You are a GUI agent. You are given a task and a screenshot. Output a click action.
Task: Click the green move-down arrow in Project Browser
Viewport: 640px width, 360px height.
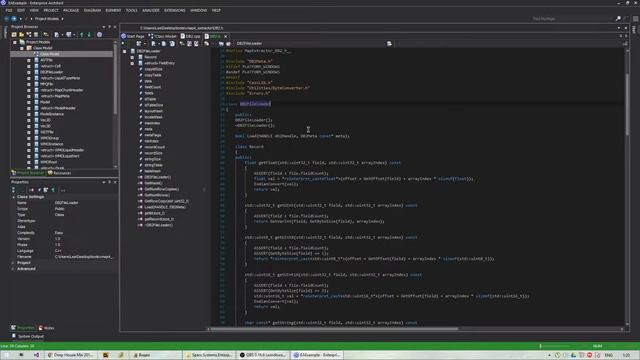click(x=89, y=35)
